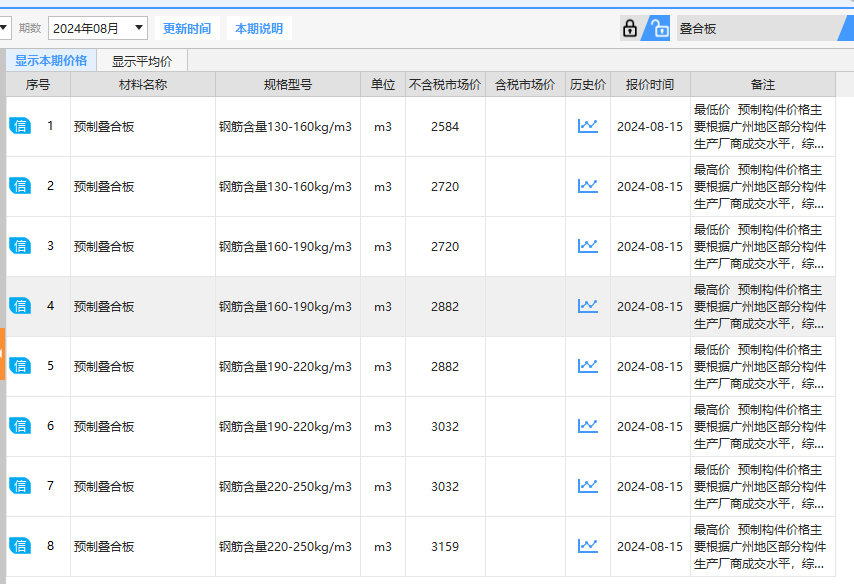
Task: Select 预制叠合板 name in row 4
Action: (x=104, y=306)
